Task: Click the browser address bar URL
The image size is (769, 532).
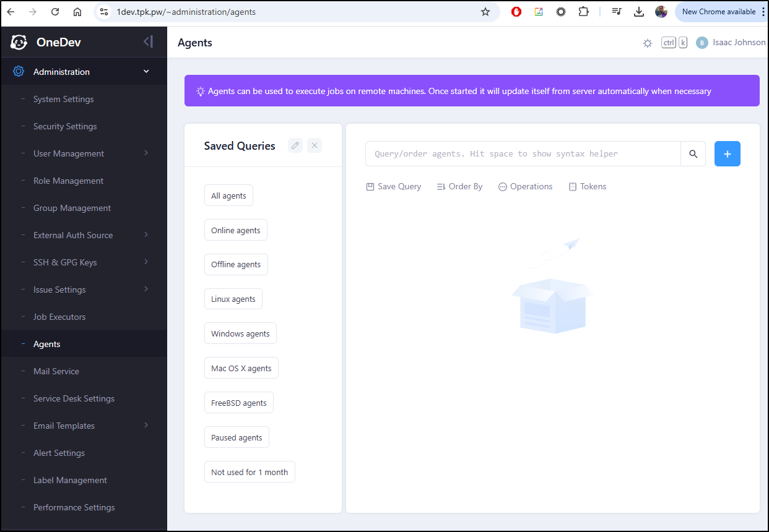Action: [186, 12]
